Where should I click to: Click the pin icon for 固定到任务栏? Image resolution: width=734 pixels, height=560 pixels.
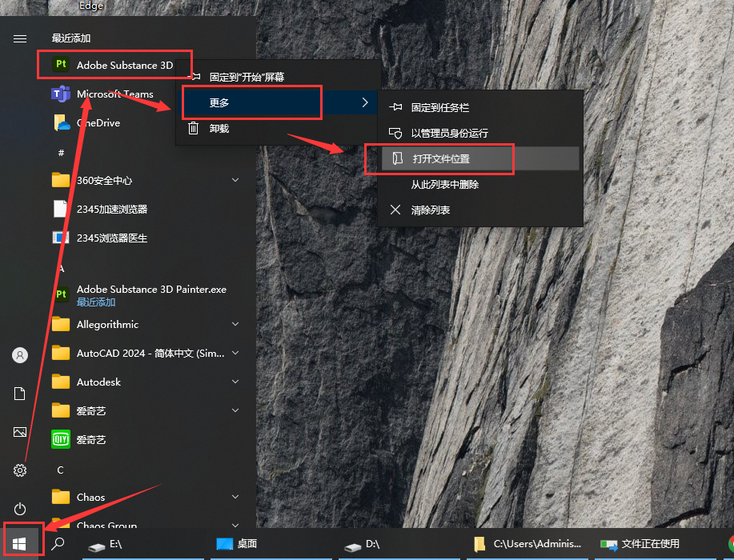pyautogui.click(x=395, y=108)
